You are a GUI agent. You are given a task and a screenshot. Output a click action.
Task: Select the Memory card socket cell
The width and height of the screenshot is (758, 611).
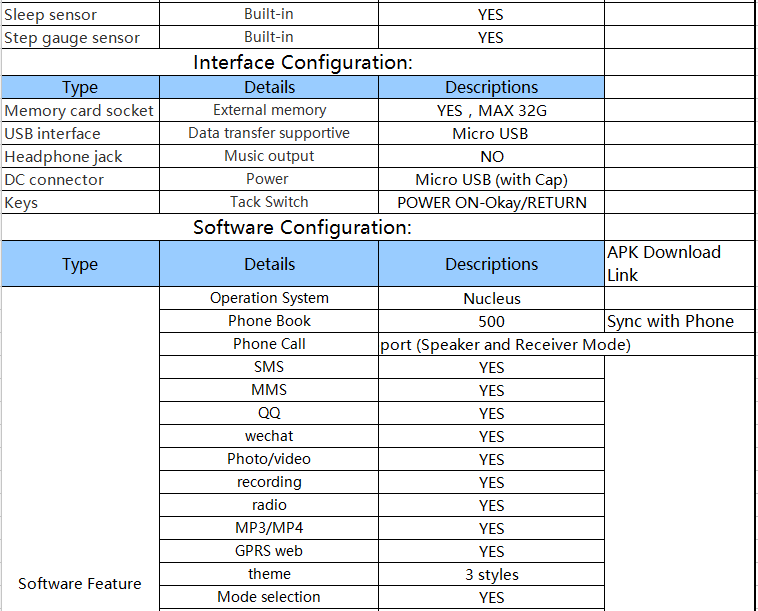coord(80,110)
